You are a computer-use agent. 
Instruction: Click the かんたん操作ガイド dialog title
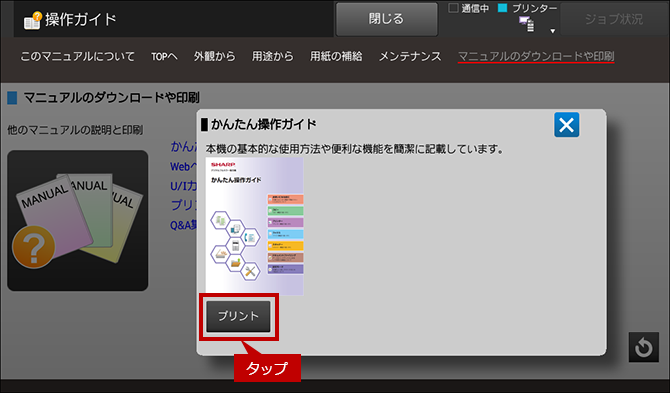click(264, 124)
